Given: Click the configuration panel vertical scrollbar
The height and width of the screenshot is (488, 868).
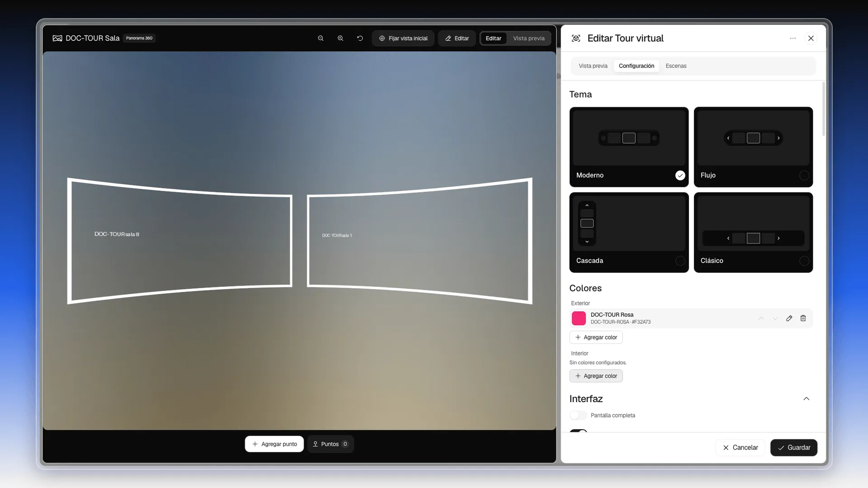Looking at the screenshot, I should pyautogui.click(x=823, y=109).
